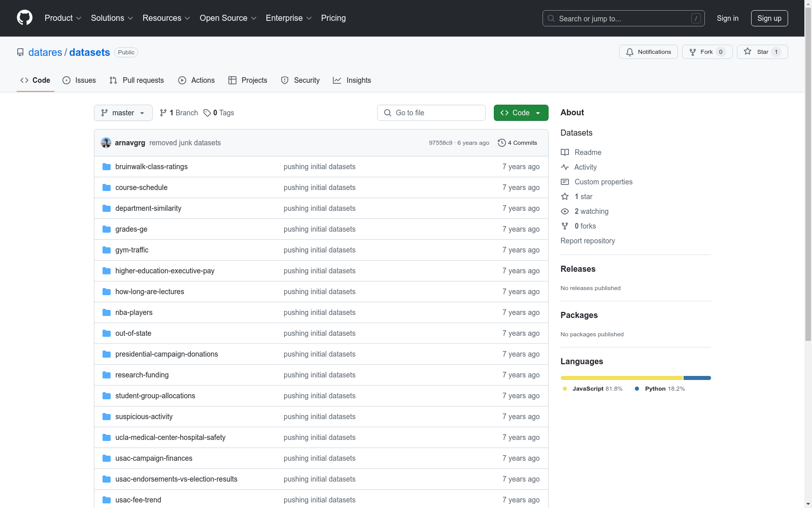812x508 pixels.
Task: Open the department-similarity folder
Action: coord(148,208)
